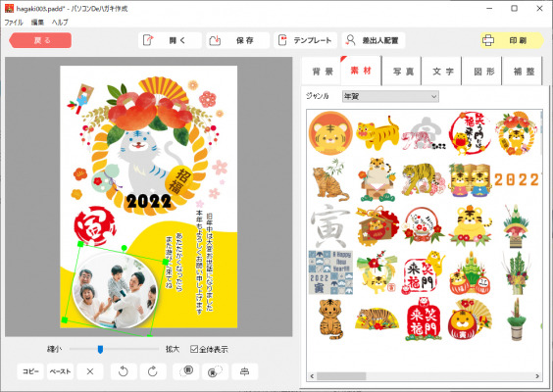Select the orange 2022 material thumbnail

[x=517, y=179]
